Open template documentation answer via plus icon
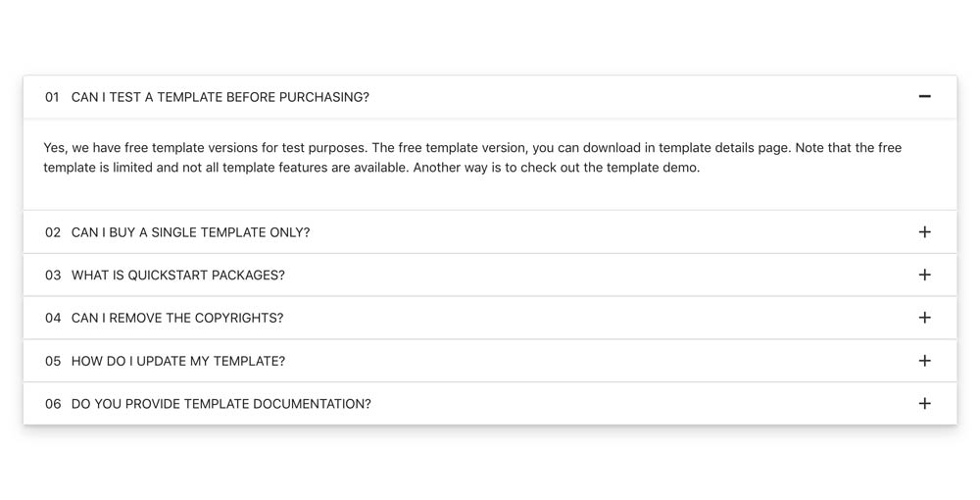 (x=924, y=404)
